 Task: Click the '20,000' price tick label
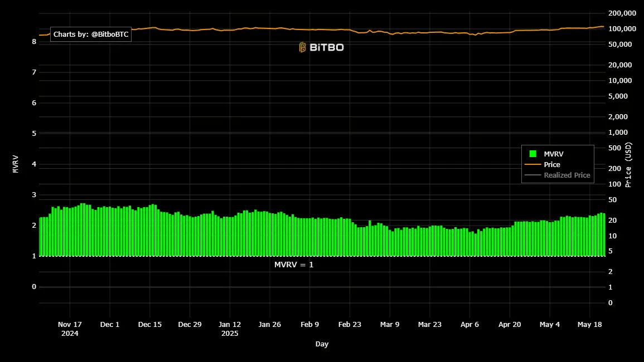(x=620, y=65)
